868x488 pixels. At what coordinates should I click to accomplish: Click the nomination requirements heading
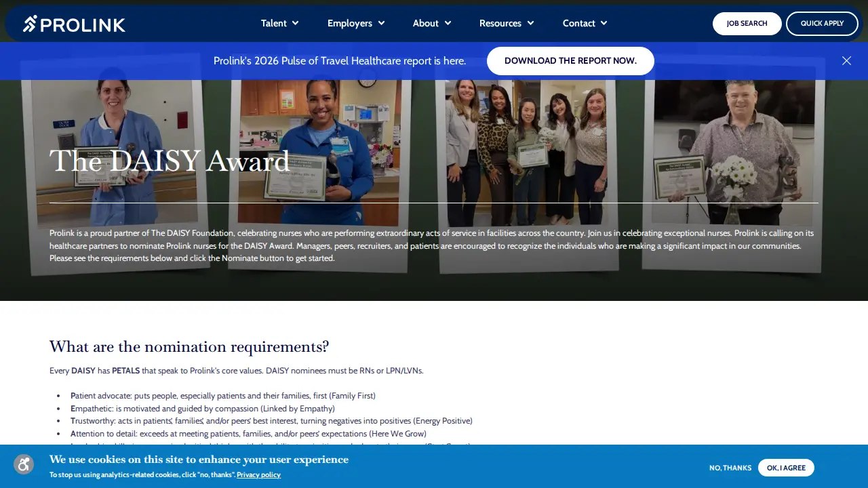click(x=189, y=346)
